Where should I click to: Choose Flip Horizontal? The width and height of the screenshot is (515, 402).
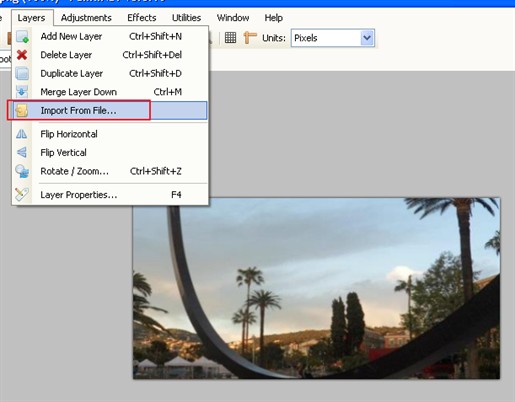(110, 134)
